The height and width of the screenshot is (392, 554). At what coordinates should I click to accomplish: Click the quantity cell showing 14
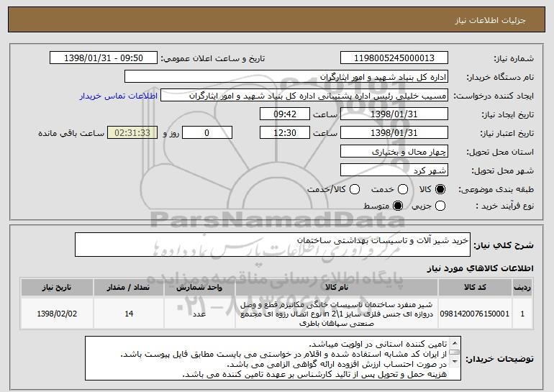[x=129, y=314]
